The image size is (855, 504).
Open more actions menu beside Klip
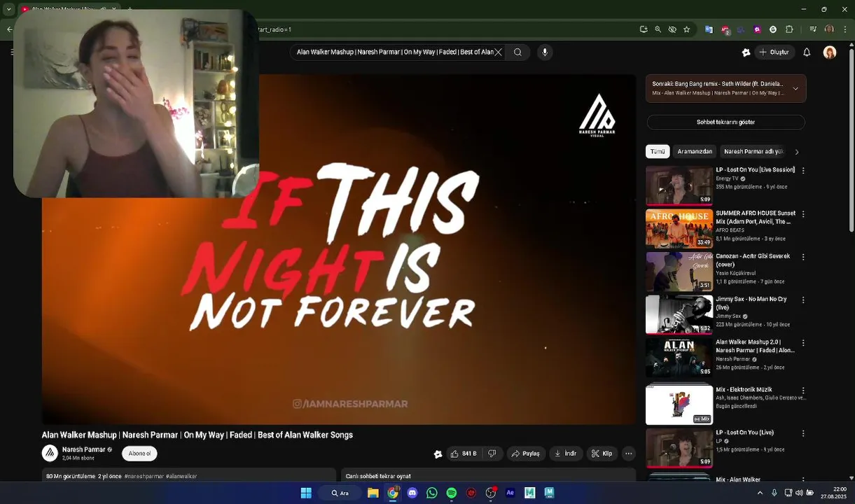(x=629, y=454)
